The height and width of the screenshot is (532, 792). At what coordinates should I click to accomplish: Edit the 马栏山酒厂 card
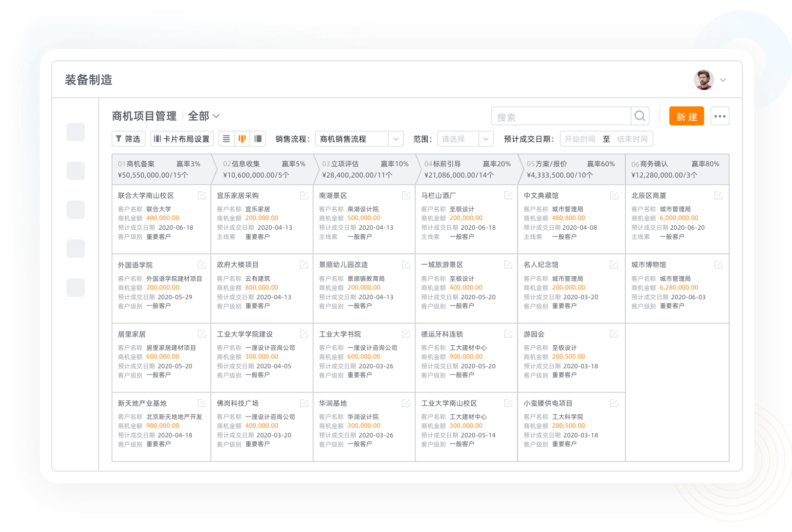(x=509, y=195)
